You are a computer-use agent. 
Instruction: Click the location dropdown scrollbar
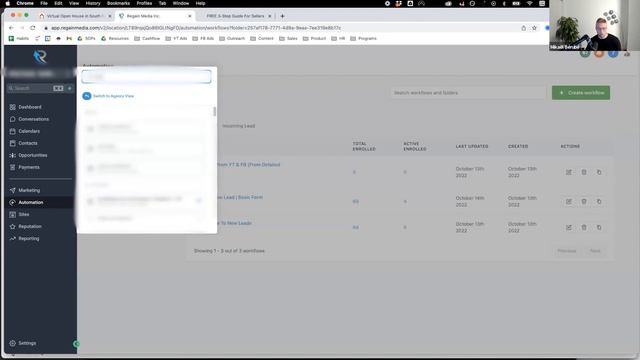click(x=215, y=111)
